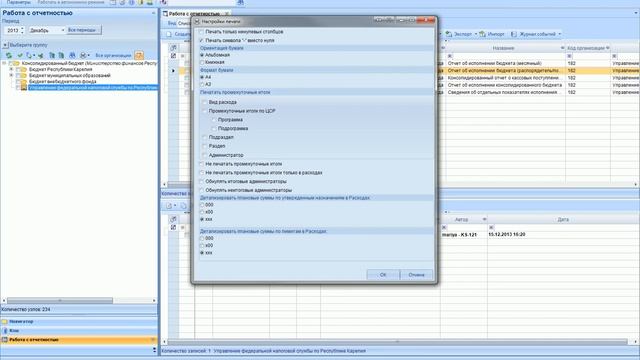The height and width of the screenshot is (360, 640).
Task: Enable 'Печать только ненулевых столбцов' checkbox
Action: pos(201,31)
